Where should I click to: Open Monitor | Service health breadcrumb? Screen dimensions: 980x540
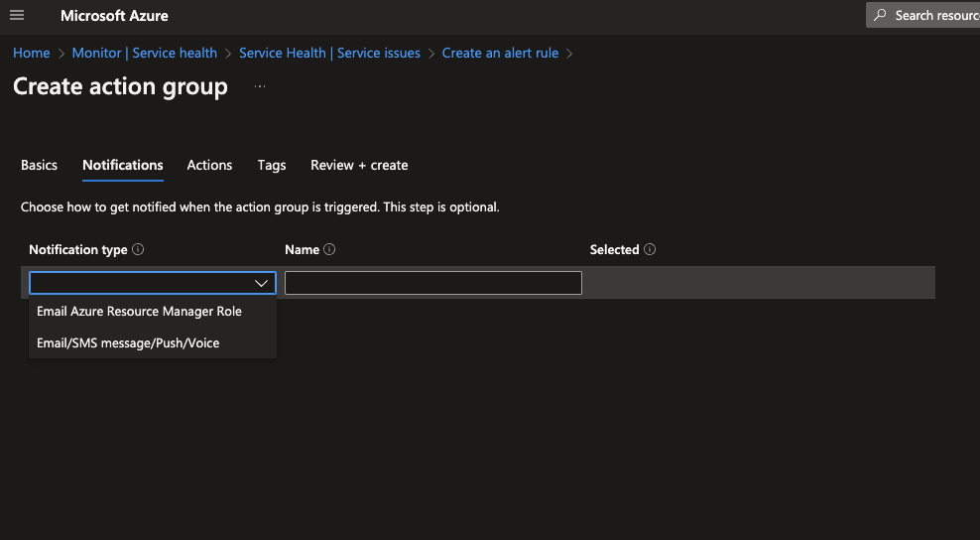coord(145,54)
